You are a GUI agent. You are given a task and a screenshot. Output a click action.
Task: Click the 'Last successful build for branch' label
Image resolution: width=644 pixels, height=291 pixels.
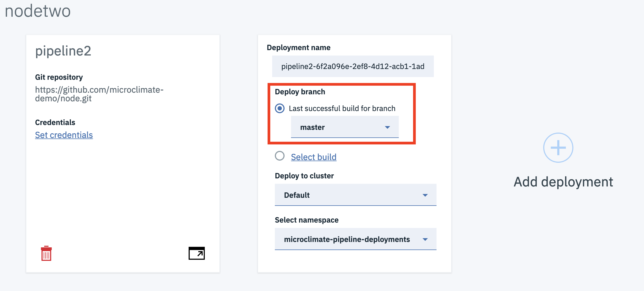pyautogui.click(x=342, y=109)
